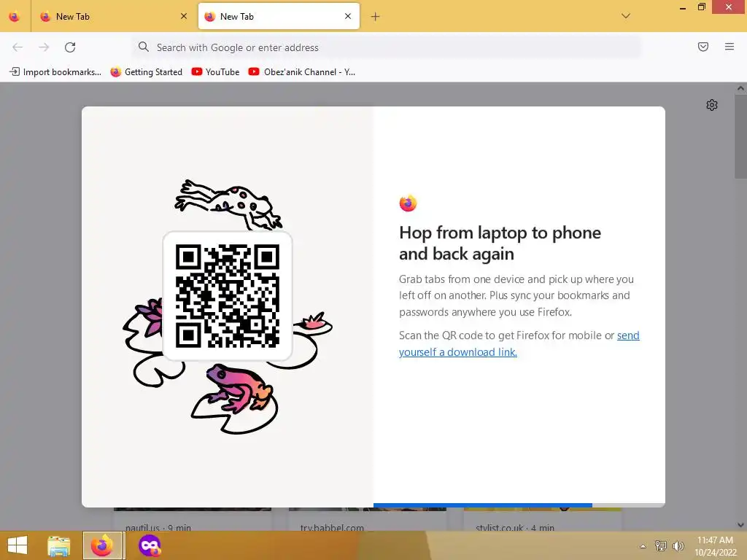Open new tab personalize gear icon
The width and height of the screenshot is (747, 560).
pyautogui.click(x=712, y=105)
